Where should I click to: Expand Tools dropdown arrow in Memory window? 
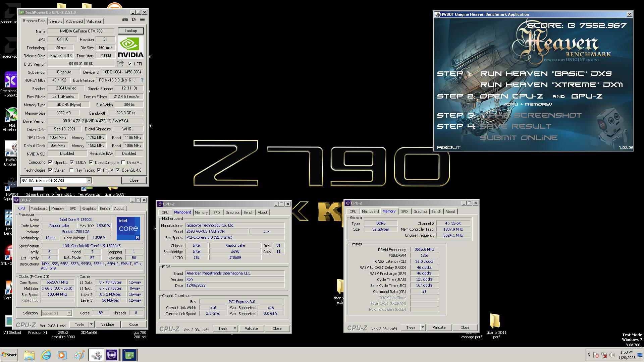(x=423, y=327)
